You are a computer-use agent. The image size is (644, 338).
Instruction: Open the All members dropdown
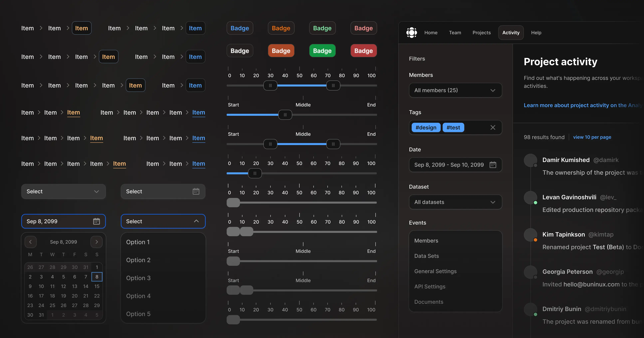(455, 90)
